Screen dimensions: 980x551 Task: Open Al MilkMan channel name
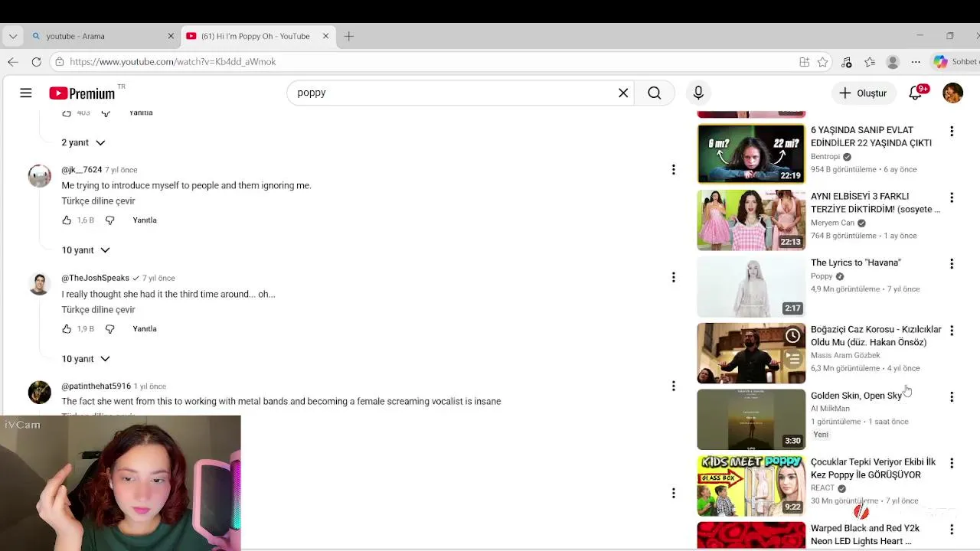point(830,409)
